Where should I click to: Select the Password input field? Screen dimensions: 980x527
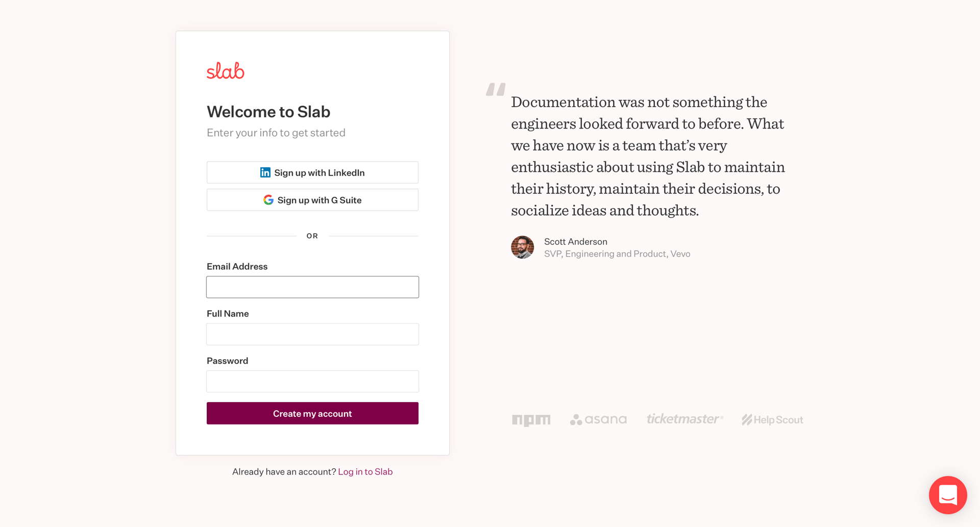pyautogui.click(x=312, y=381)
